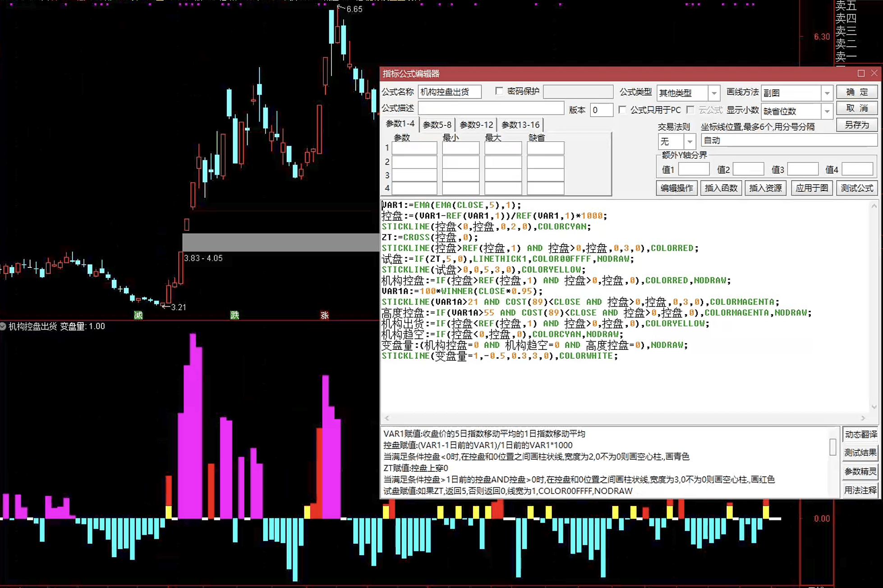883x588 pixels.
Task: Click the indicator toggle icon beside 机构控盘出货
Action: 3,326
